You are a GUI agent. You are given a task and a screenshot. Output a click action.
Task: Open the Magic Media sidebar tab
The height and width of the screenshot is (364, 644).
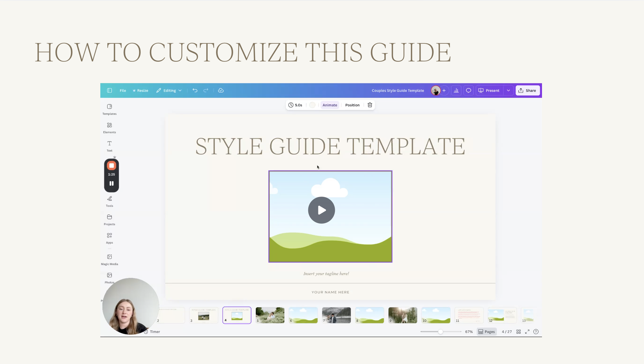coord(109,260)
